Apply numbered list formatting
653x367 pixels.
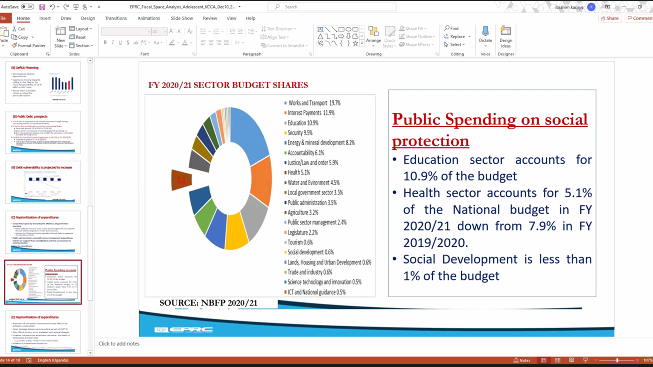coord(216,32)
